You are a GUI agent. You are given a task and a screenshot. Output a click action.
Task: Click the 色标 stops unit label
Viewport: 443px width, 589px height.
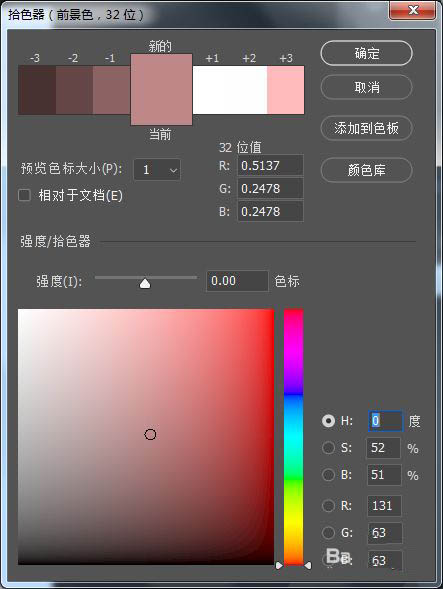[287, 281]
